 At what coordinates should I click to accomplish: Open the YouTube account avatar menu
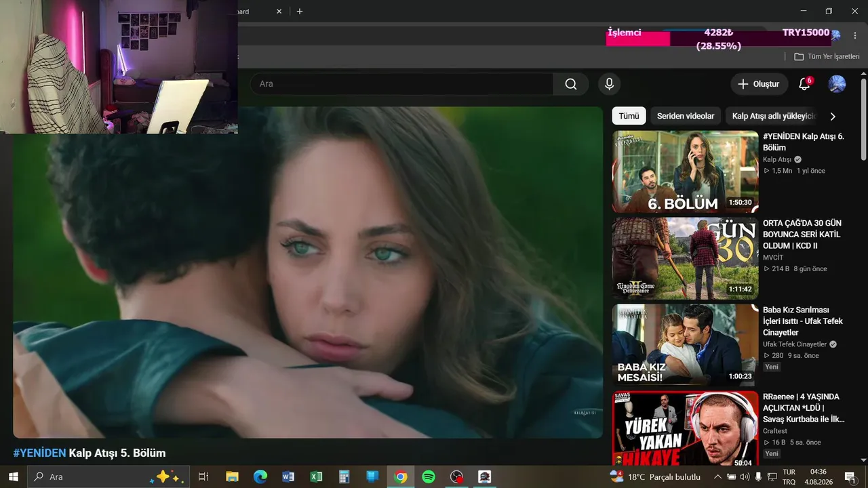(x=837, y=84)
